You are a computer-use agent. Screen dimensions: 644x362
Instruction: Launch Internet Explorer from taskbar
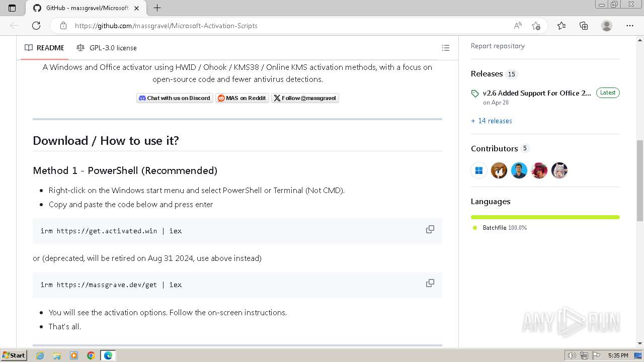pyautogui.click(x=40, y=355)
